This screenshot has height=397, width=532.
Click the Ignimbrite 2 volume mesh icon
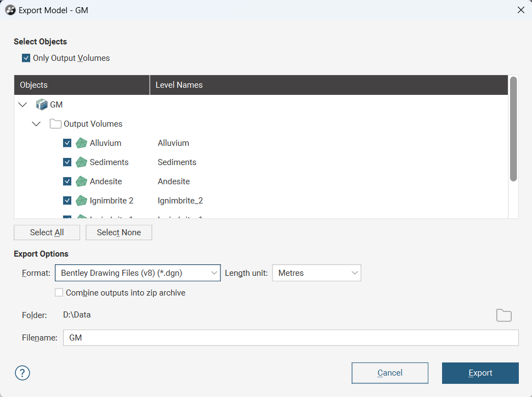[x=81, y=201]
